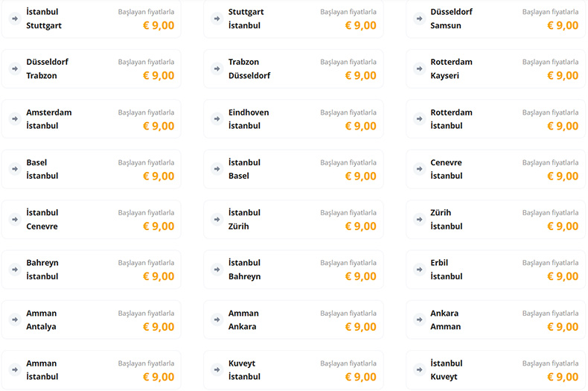Screen dimensions: 588x391
Task: Click the €9,00 price for Erbil–İstanbul
Action: pos(563,276)
